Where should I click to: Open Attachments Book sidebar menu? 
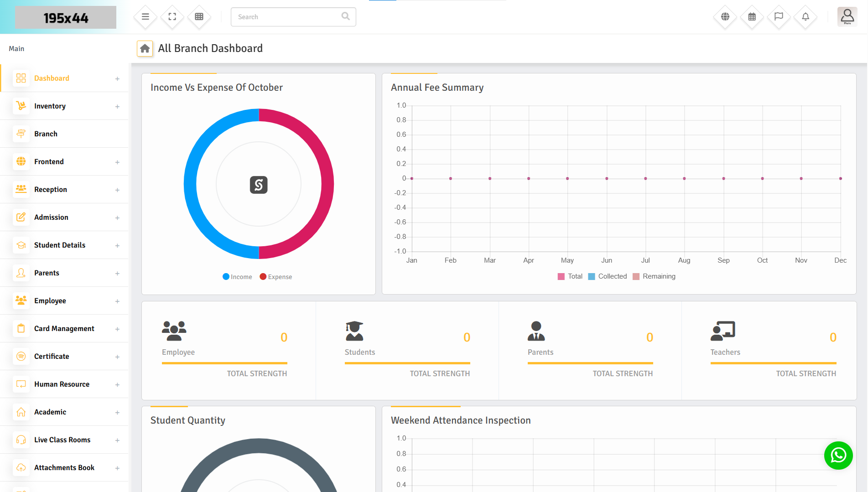pos(64,467)
